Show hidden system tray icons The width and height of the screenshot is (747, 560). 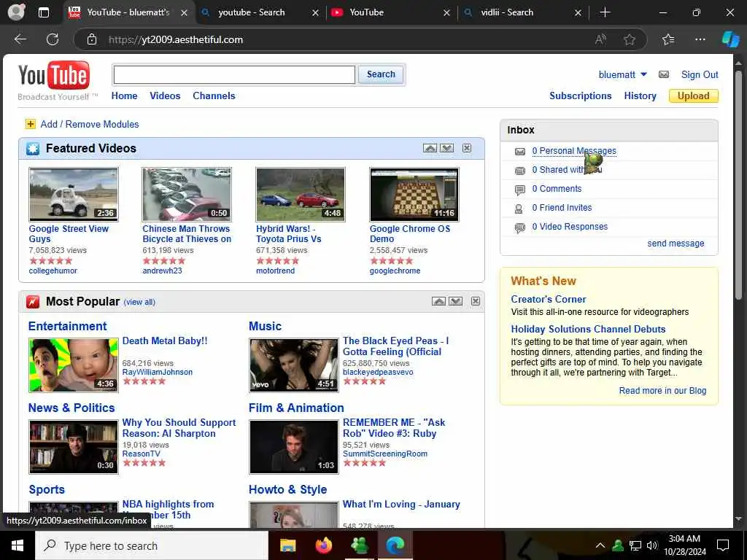pos(600,545)
